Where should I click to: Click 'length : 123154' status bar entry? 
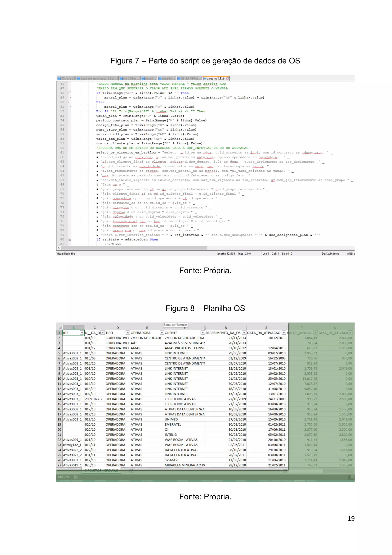(226, 254)
